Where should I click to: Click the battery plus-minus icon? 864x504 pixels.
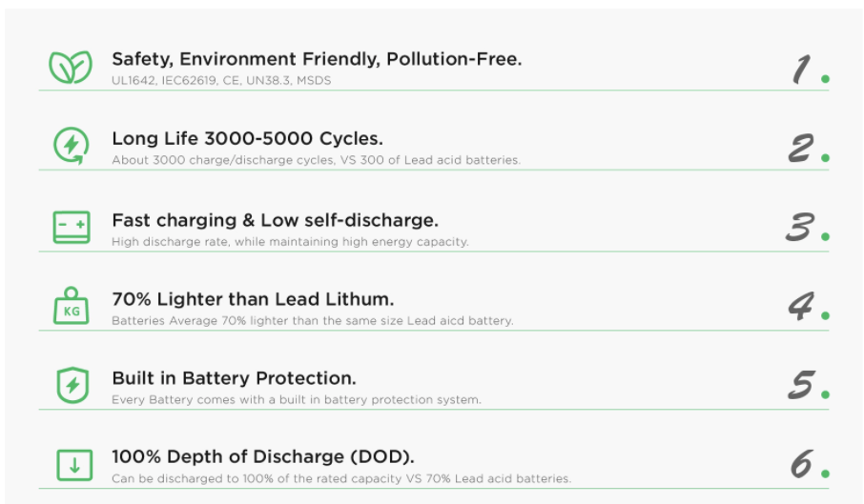72,227
